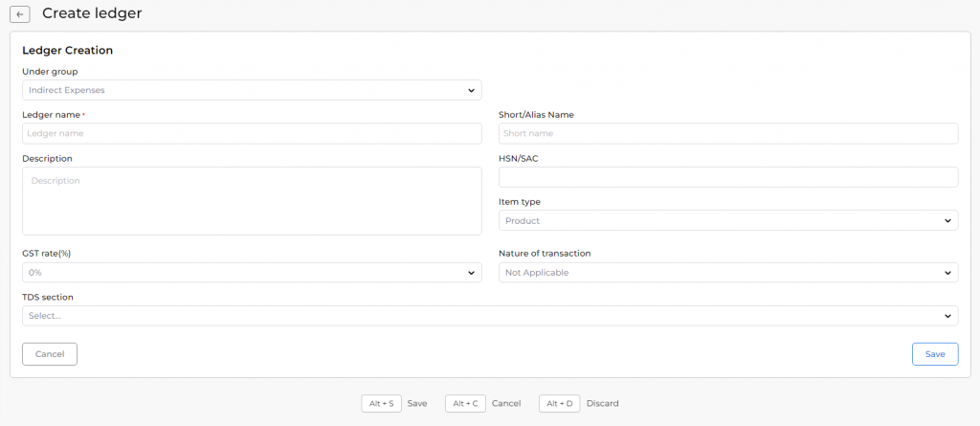Select the HSN/SAC input box
Viewport: 980px width, 426px height.
click(x=728, y=177)
